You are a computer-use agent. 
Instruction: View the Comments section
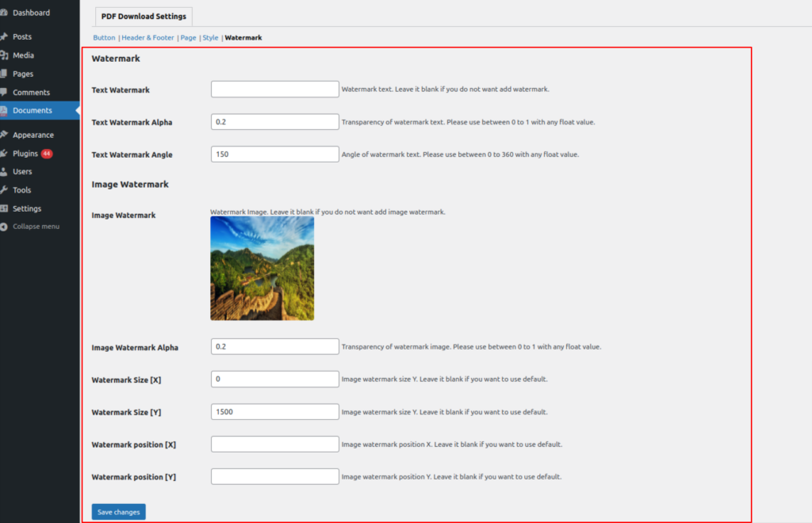point(30,92)
